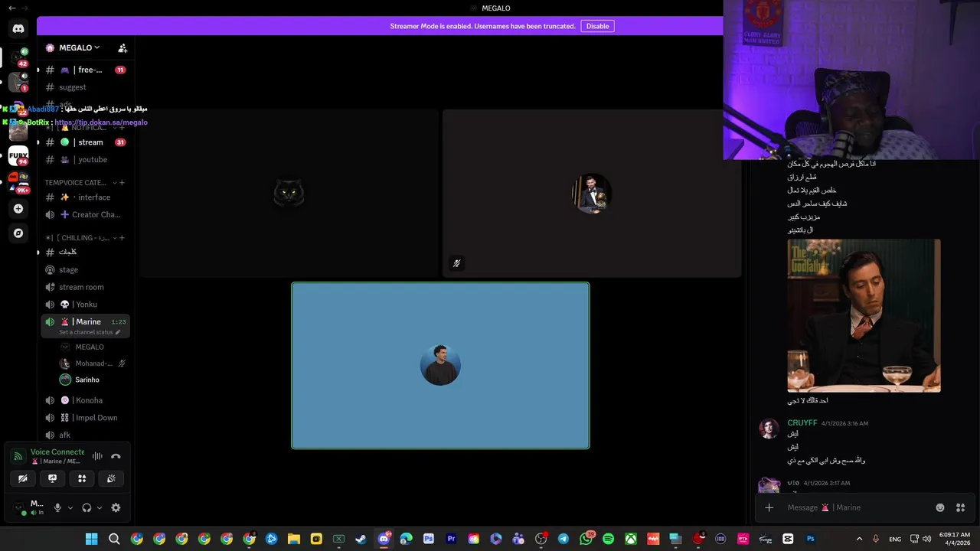
Task: Click CRUYFF username in chat
Action: [x=802, y=422]
